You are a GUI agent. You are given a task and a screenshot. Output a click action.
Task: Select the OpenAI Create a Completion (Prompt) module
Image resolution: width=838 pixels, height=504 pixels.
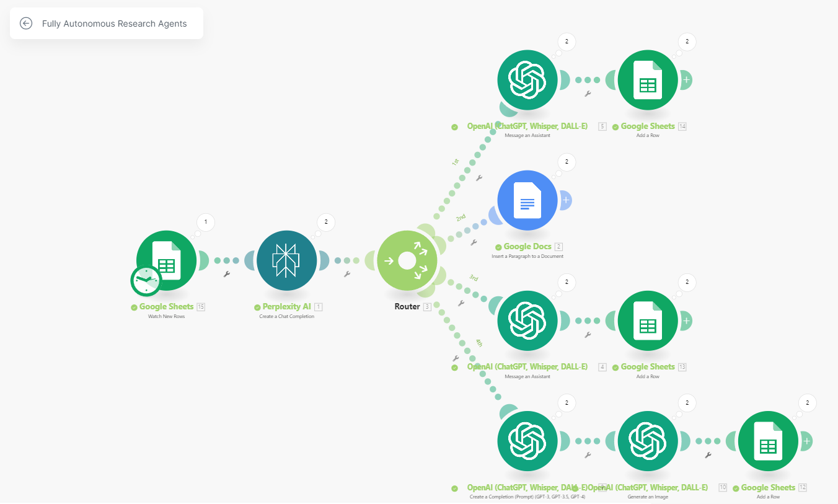coord(527,441)
